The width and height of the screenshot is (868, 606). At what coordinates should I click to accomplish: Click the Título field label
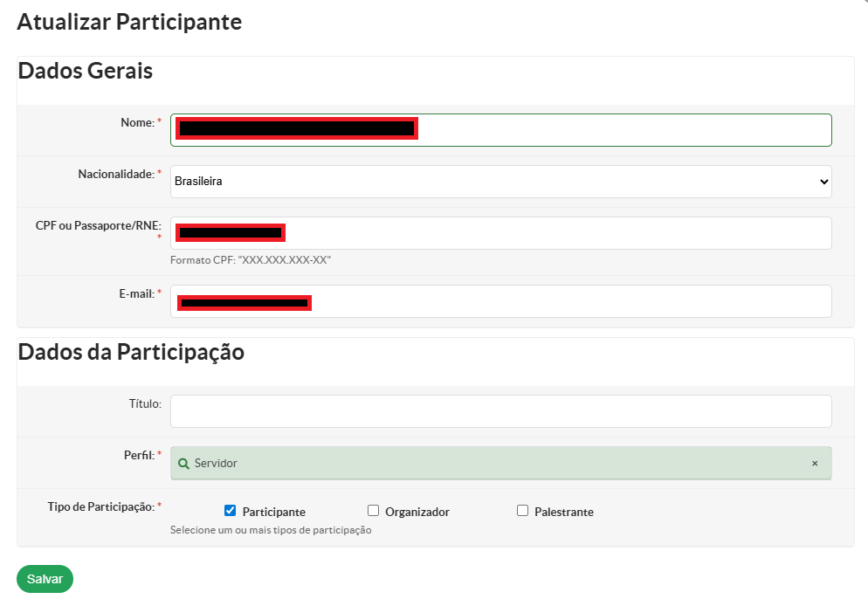[145, 404]
